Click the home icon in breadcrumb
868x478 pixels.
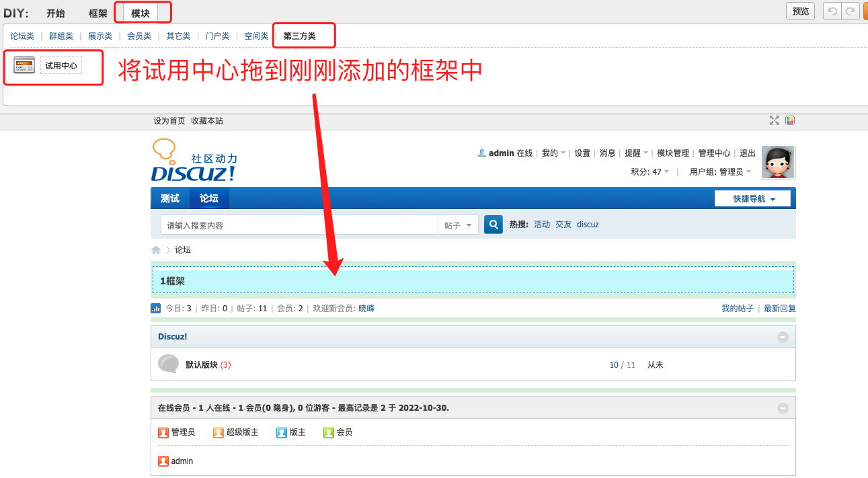156,250
